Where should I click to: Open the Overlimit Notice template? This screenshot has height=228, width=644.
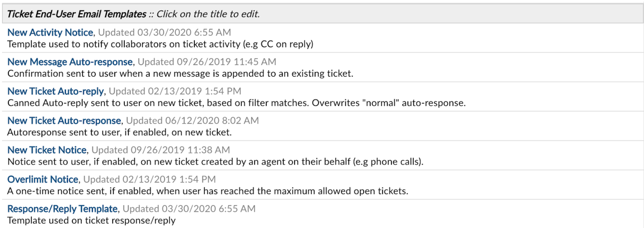pyautogui.click(x=42, y=180)
